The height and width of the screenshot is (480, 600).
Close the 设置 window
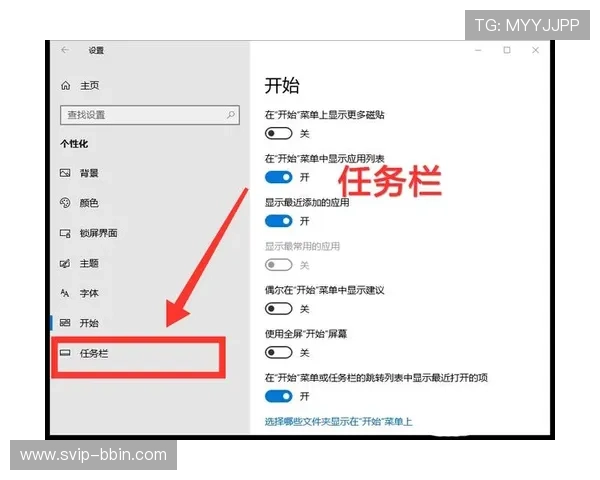535,50
